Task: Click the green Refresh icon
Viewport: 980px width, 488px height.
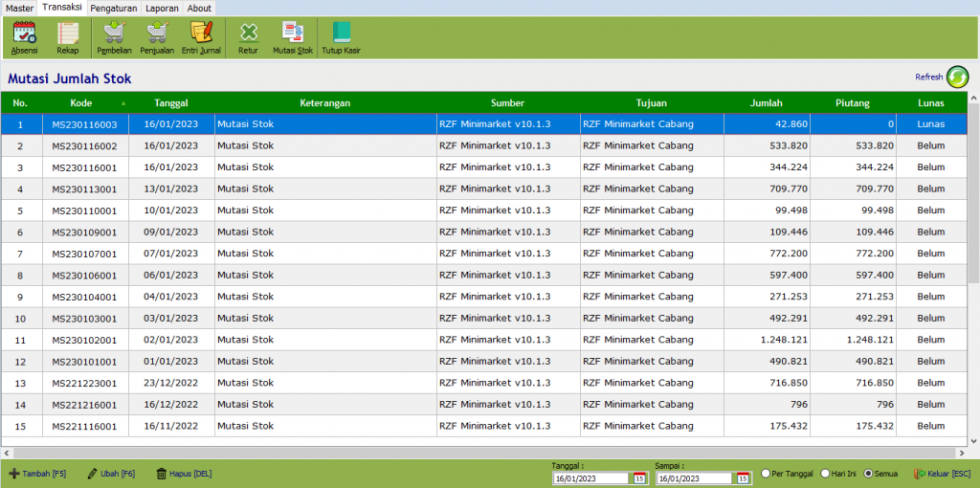Action: point(957,77)
